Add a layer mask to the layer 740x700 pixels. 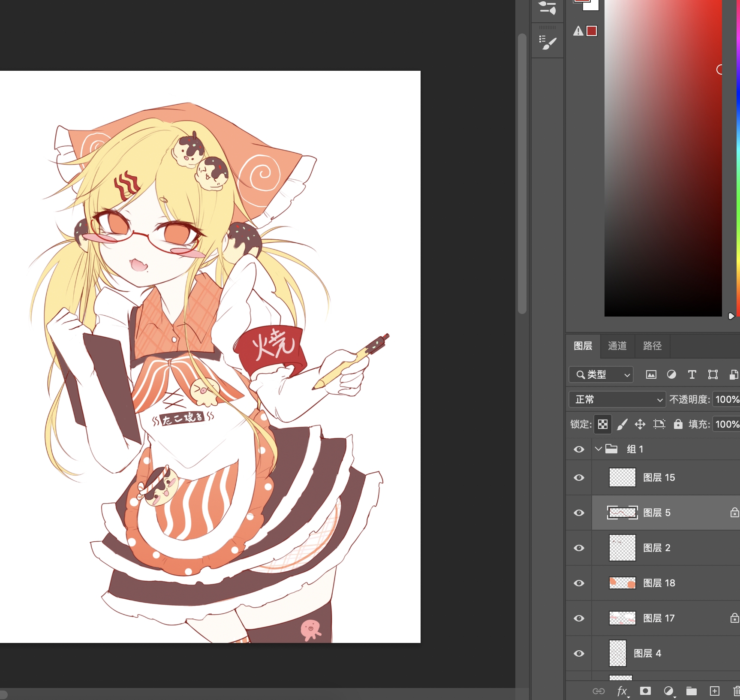(x=645, y=691)
